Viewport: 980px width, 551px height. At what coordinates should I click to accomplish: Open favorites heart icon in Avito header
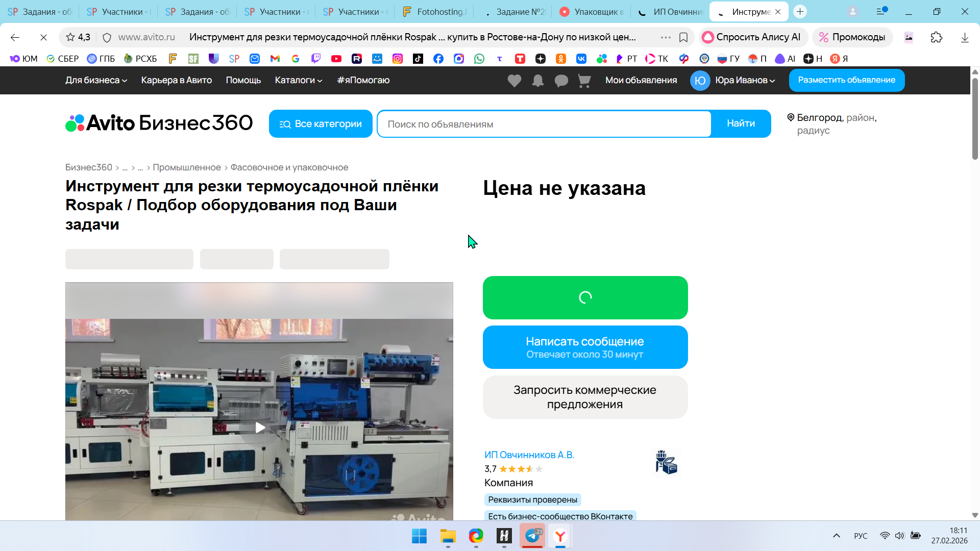(x=514, y=81)
